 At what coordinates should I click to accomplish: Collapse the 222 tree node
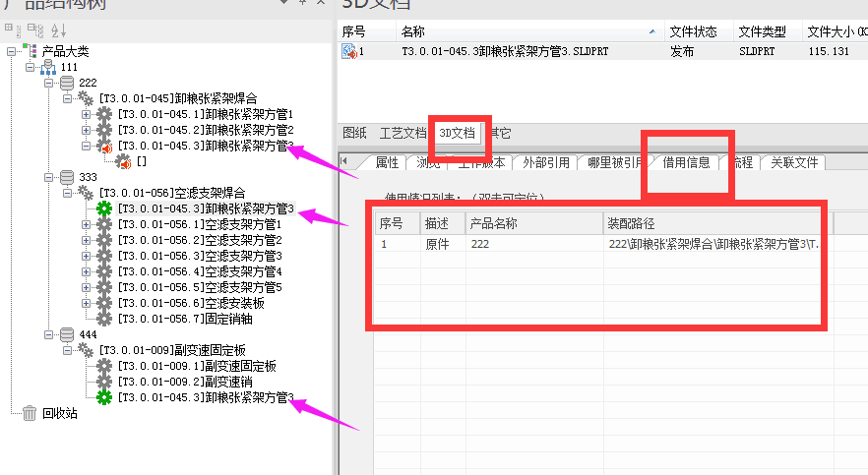tap(49, 83)
